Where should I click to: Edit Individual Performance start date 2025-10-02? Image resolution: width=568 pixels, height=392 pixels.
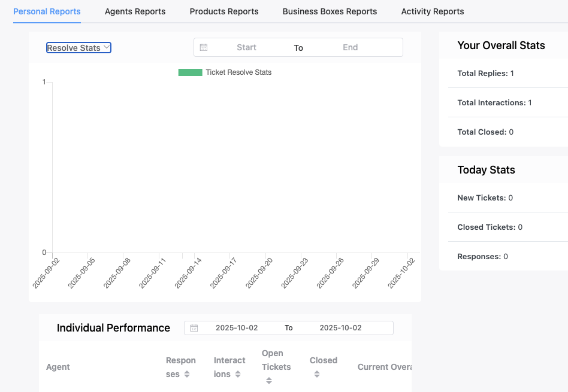237,328
